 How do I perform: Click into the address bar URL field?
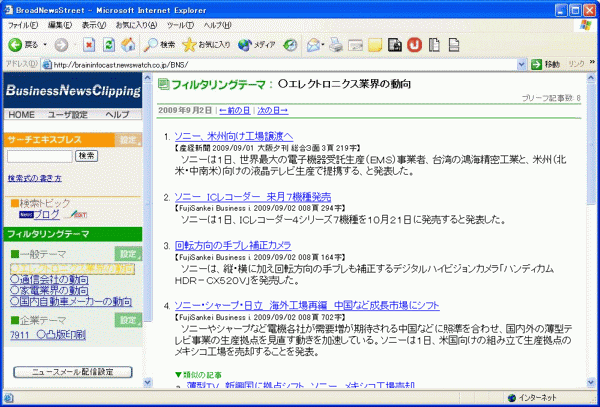tap(283, 65)
